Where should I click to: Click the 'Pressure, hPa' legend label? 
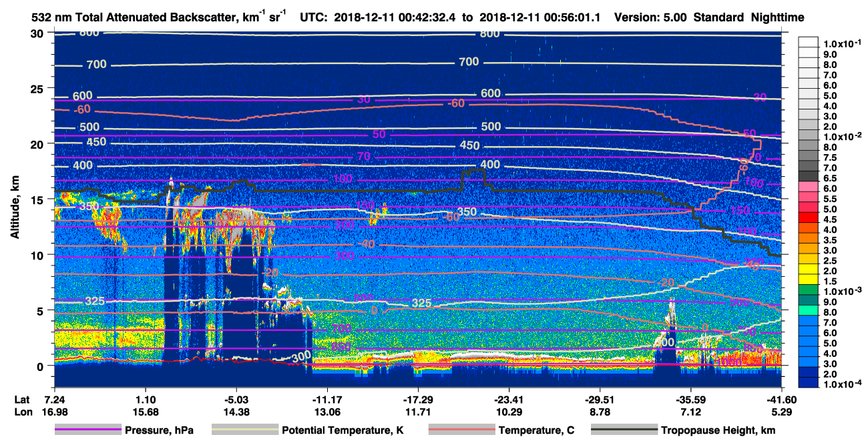point(159,430)
